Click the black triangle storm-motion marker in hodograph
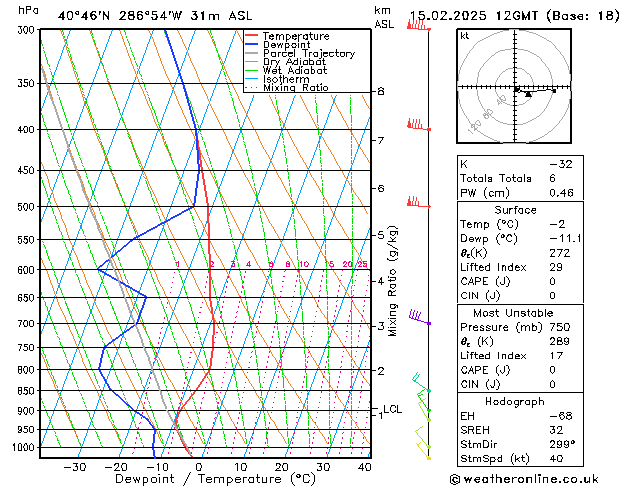Screen dimensions: 629x486 point(528,94)
